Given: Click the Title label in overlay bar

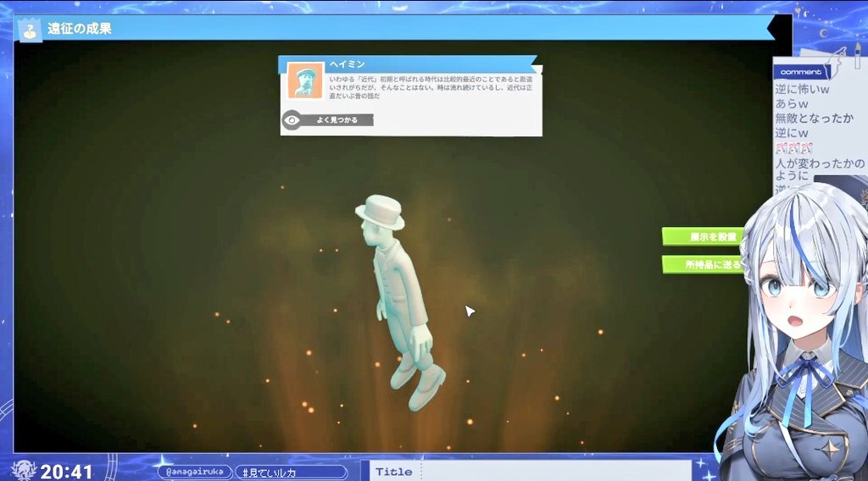Looking at the screenshot, I should point(393,472).
